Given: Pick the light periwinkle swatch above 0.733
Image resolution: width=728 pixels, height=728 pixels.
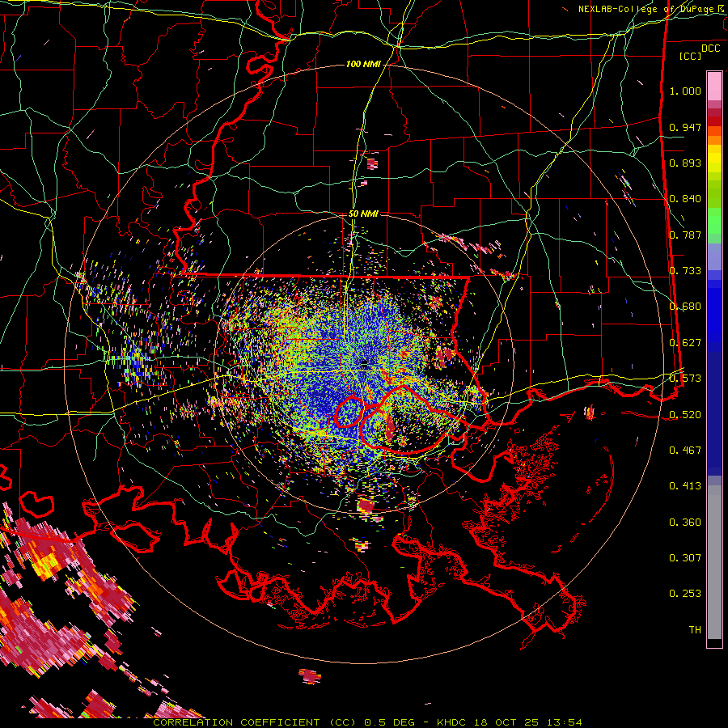Looking at the screenshot, I should 714,256.
